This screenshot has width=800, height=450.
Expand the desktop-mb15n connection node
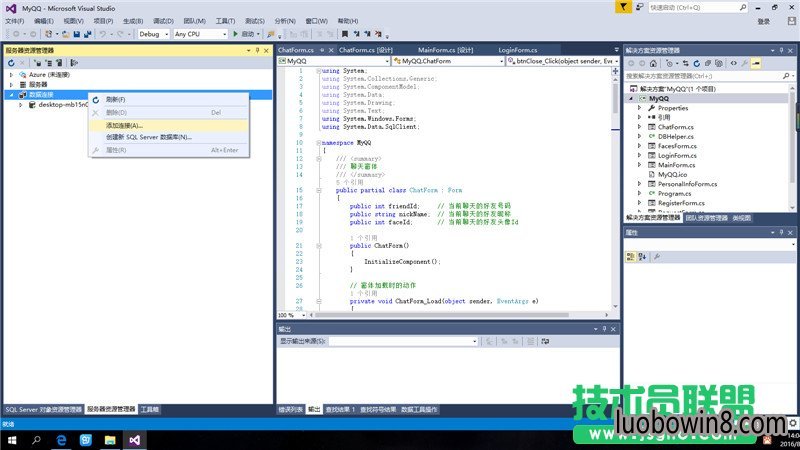click(x=20, y=105)
